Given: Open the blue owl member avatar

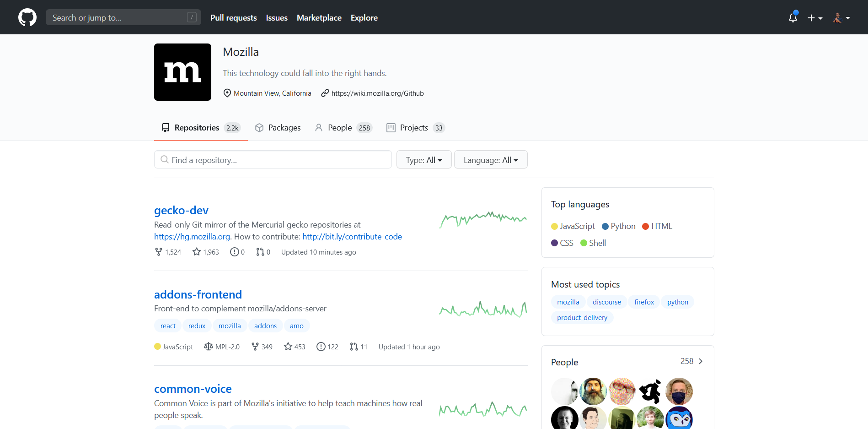Looking at the screenshot, I should point(679,418).
